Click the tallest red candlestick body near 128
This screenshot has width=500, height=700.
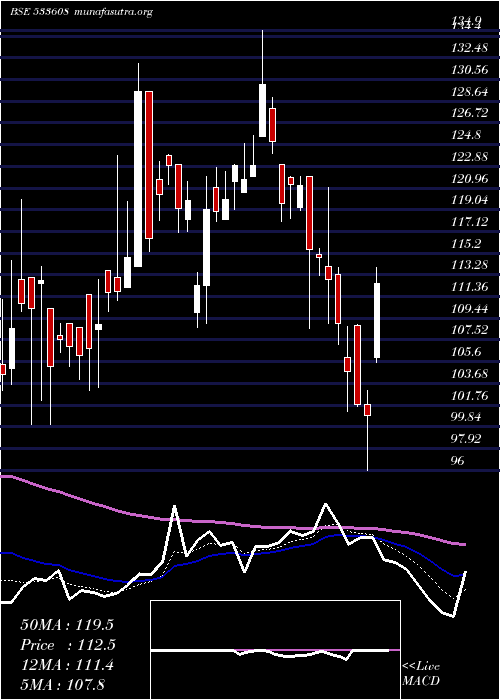coord(149,165)
